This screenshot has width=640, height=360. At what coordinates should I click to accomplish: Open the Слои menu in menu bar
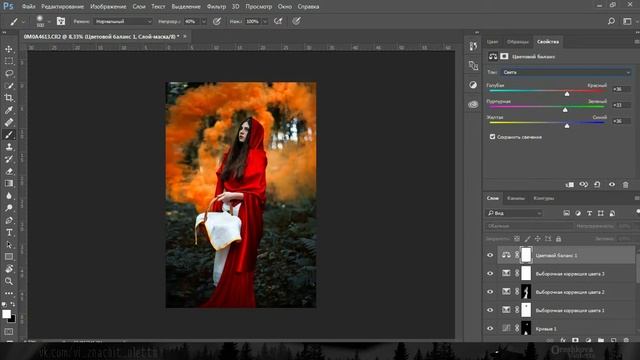(x=139, y=7)
